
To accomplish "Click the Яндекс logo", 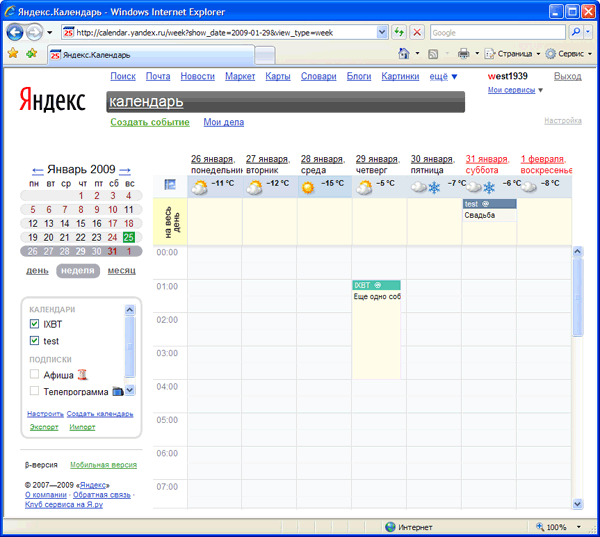I will coord(52,100).
